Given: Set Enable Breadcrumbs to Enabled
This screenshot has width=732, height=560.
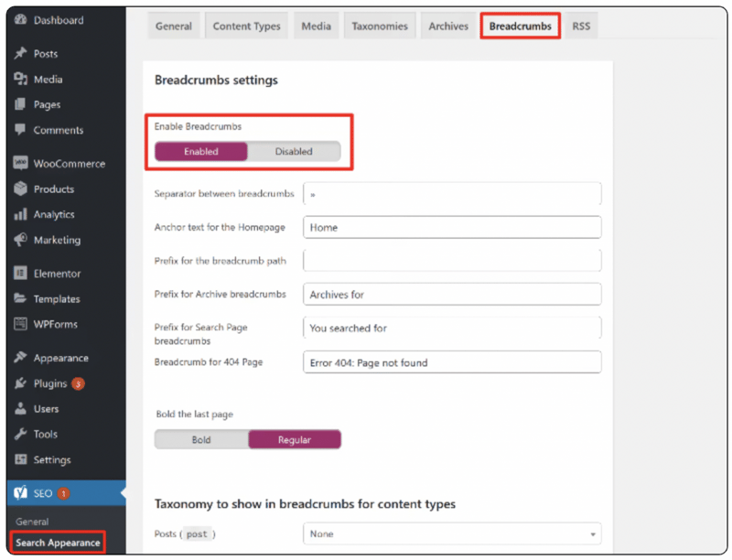Looking at the screenshot, I should (x=201, y=151).
